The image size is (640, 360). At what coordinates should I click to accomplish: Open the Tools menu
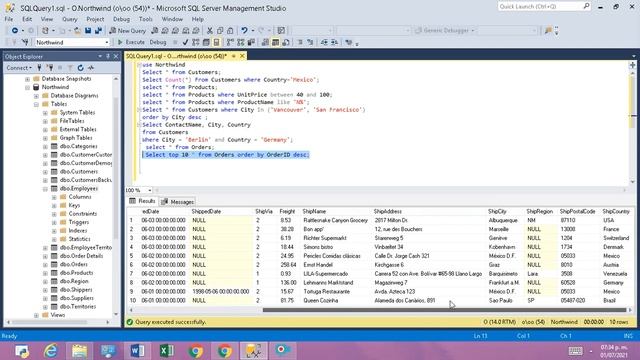[x=146, y=19]
